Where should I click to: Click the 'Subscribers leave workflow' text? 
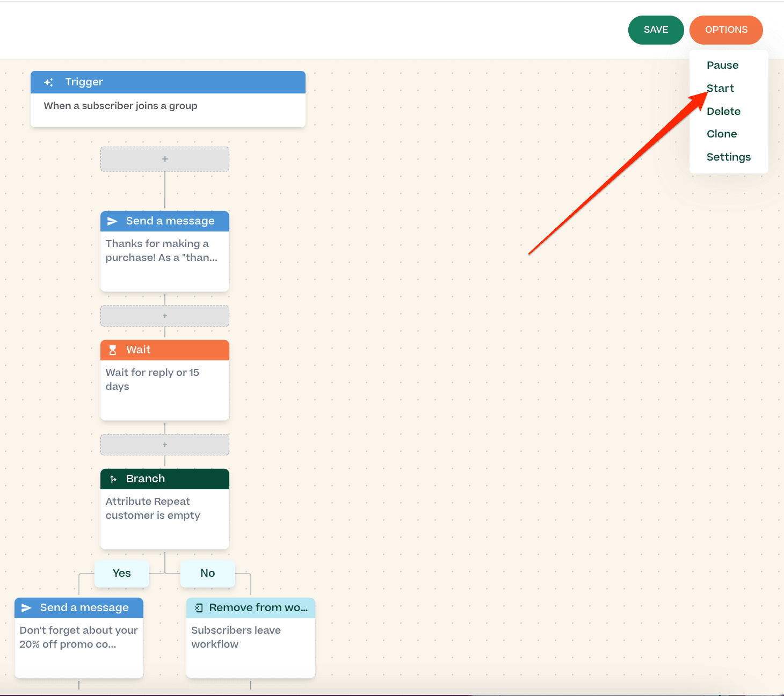pyautogui.click(x=236, y=637)
